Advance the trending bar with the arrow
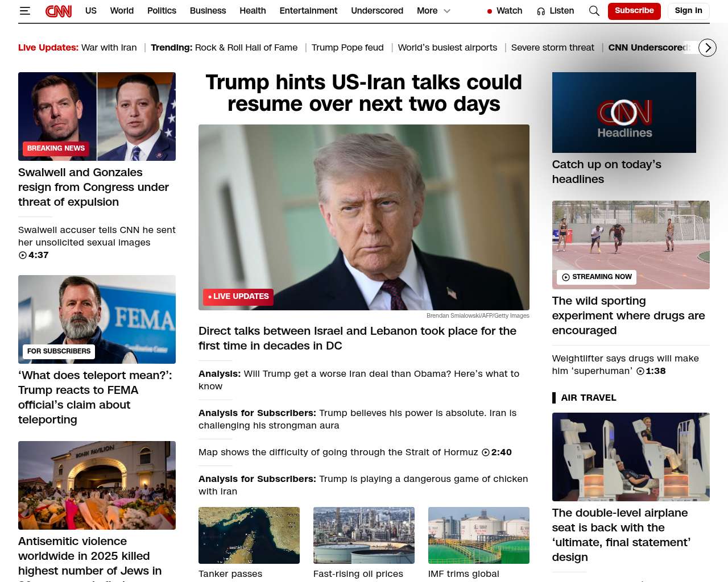The image size is (728, 582). (708, 48)
